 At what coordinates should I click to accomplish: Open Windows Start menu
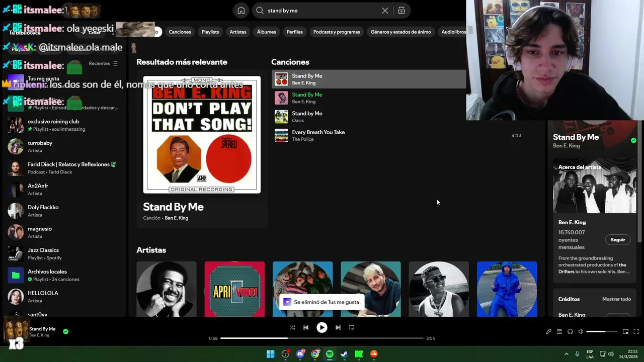[270, 354]
